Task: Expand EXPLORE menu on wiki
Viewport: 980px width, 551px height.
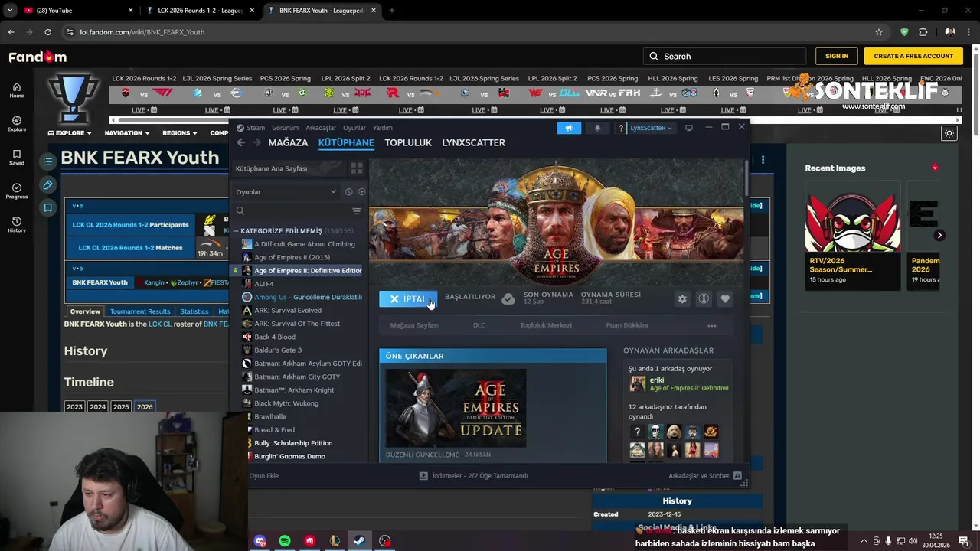Action: click(x=70, y=133)
